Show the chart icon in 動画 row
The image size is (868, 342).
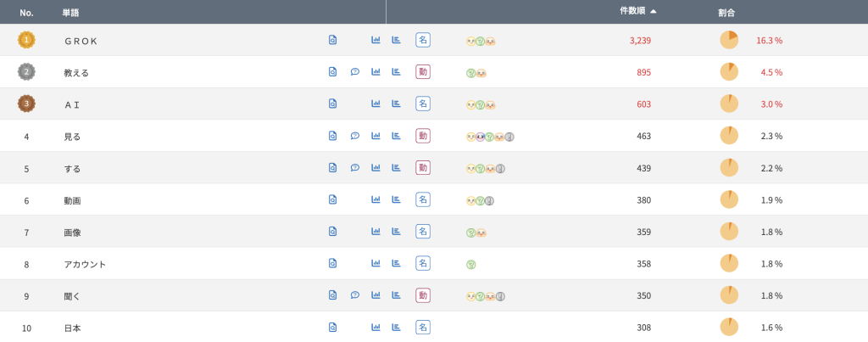[x=376, y=199]
